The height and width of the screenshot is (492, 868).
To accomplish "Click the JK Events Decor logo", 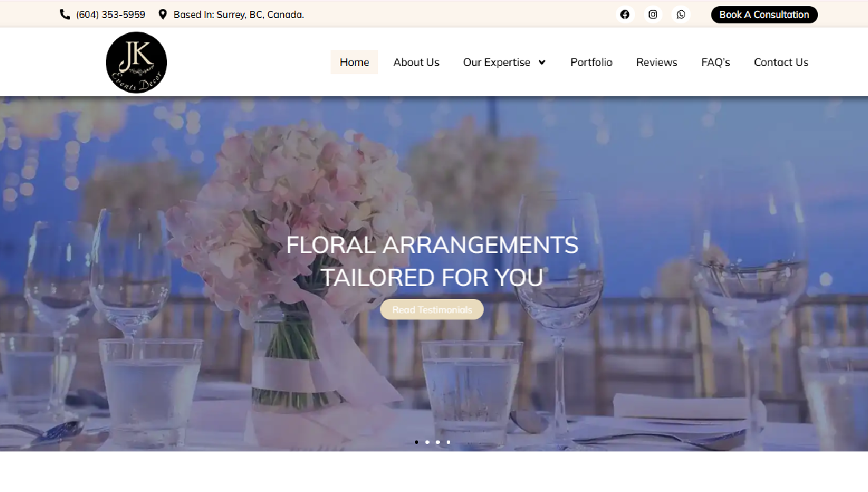I will 136,63.
